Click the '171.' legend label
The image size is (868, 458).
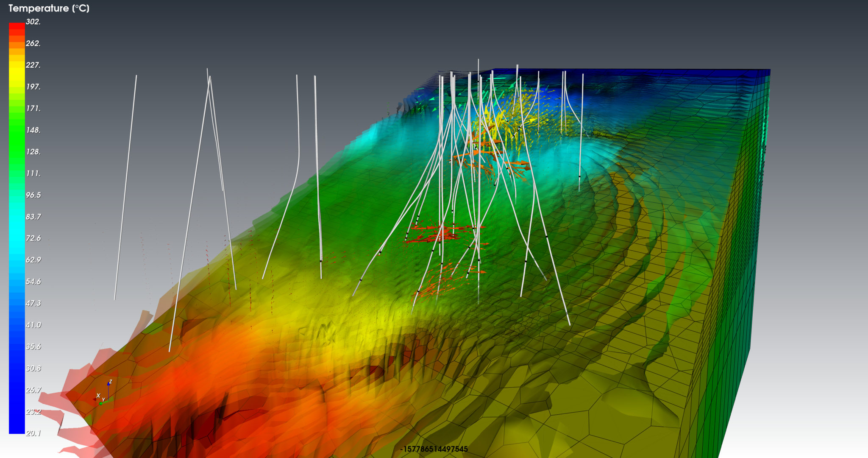click(x=33, y=108)
